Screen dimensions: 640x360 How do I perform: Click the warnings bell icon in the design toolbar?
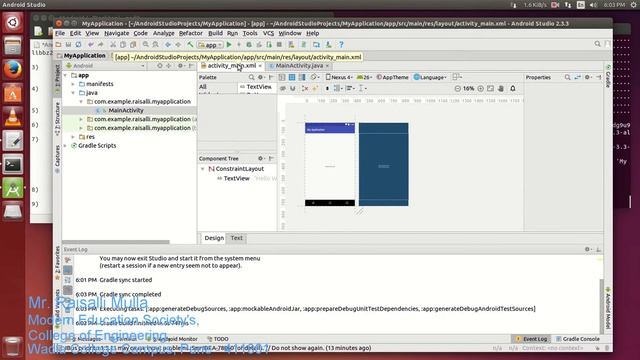click(513, 89)
